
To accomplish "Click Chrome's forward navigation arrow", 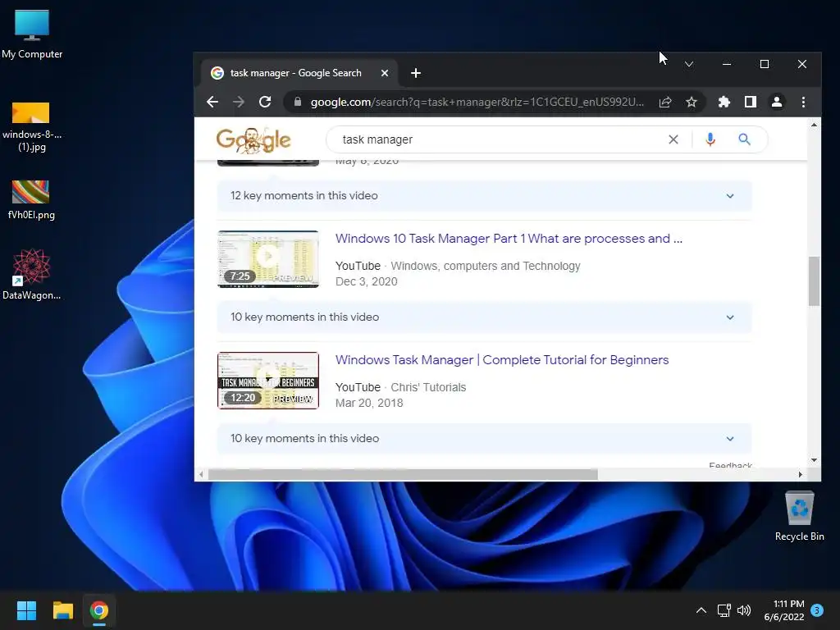I will 239,102.
